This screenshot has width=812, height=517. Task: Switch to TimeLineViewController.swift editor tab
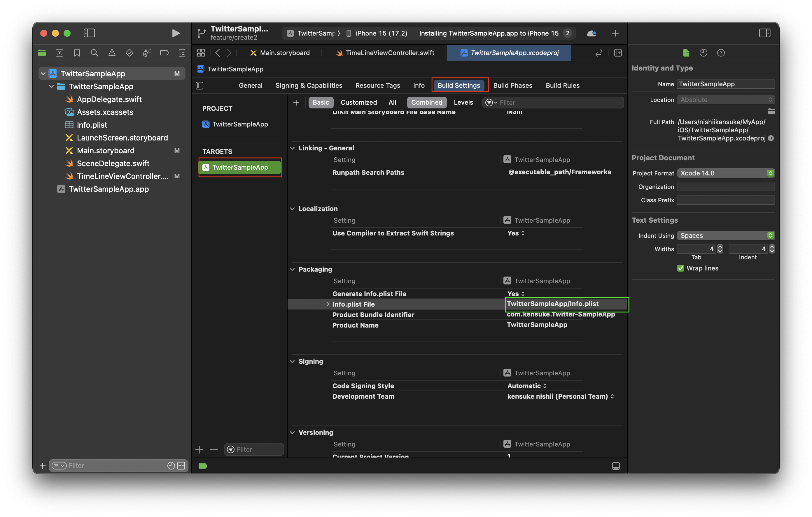pyautogui.click(x=384, y=53)
